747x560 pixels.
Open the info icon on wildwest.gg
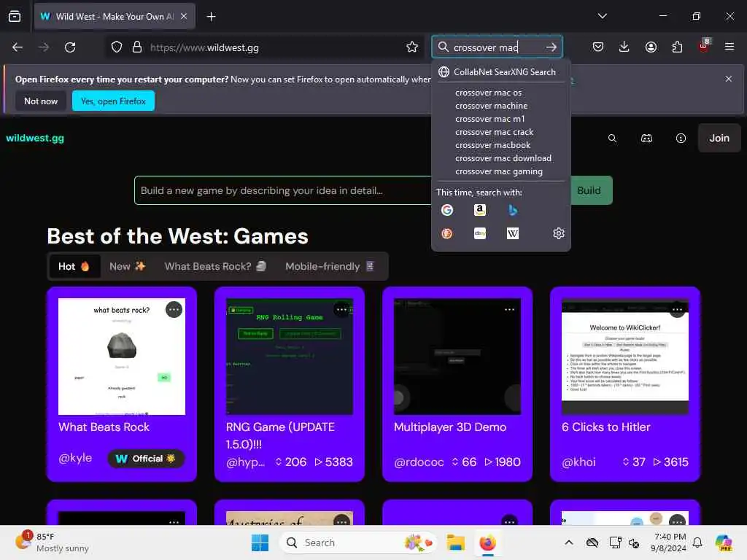click(x=681, y=138)
